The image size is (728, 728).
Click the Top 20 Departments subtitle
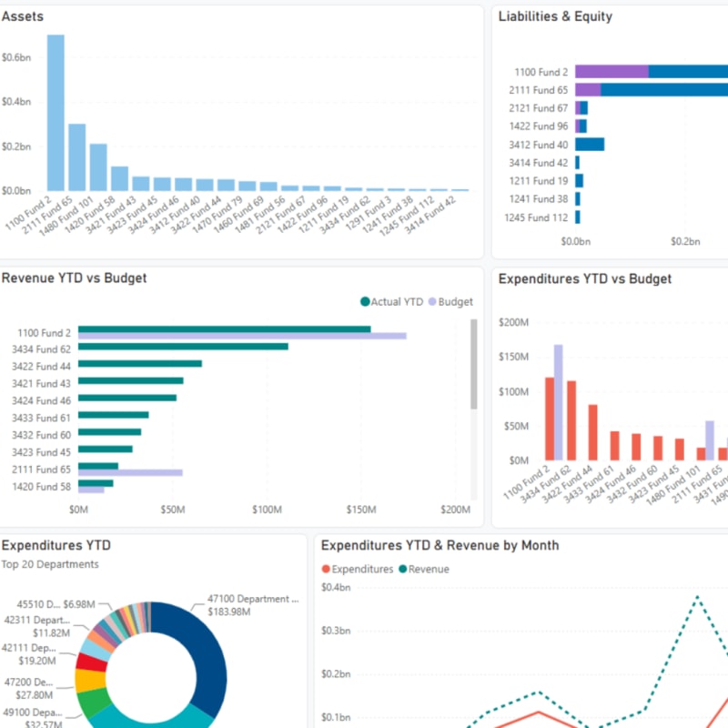click(50, 564)
